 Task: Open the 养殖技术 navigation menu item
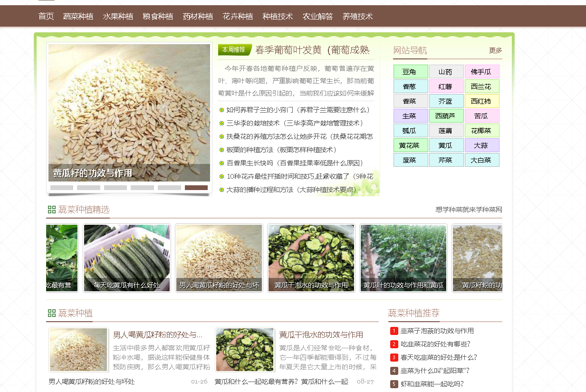point(358,16)
